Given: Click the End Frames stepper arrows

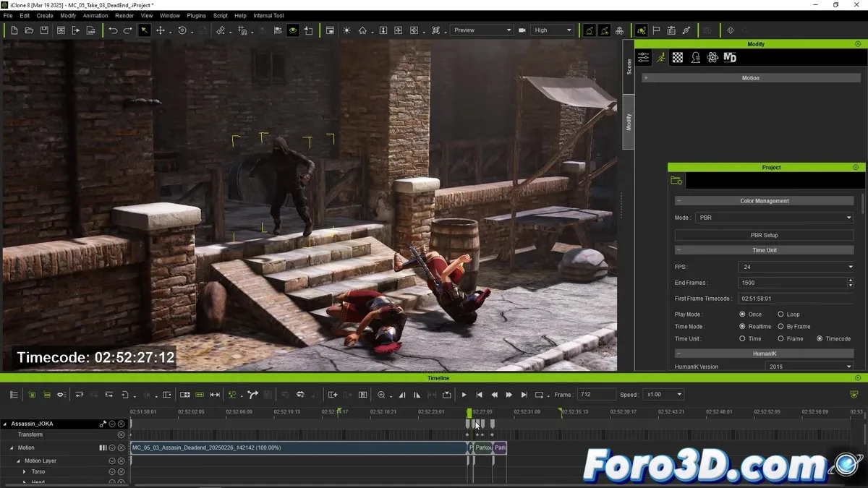Looking at the screenshot, I should (x=851, y=283).
